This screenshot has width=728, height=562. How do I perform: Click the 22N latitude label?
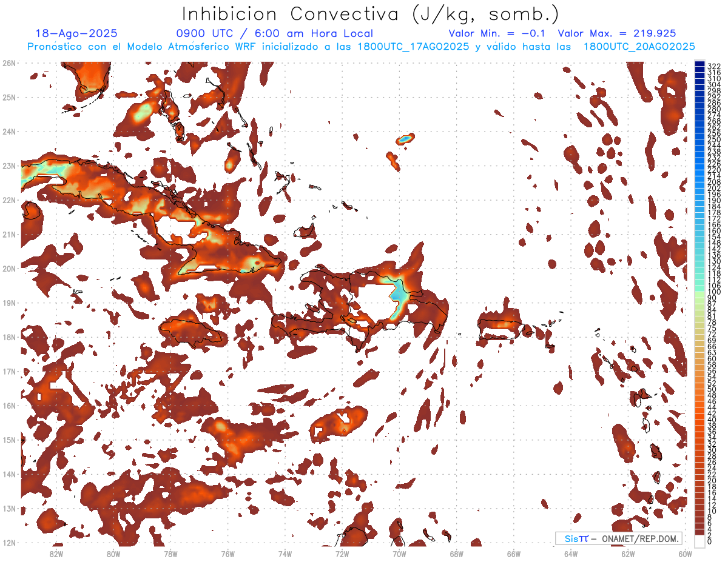click(9, 200)
